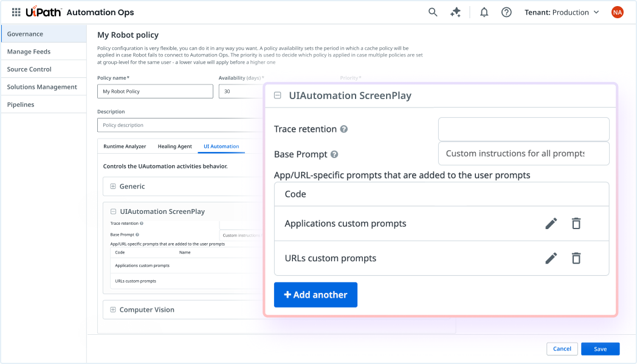The height and width of the screenshot is (364, 637).
Task: Select the UI Automation tab
Action: point(221,146)
